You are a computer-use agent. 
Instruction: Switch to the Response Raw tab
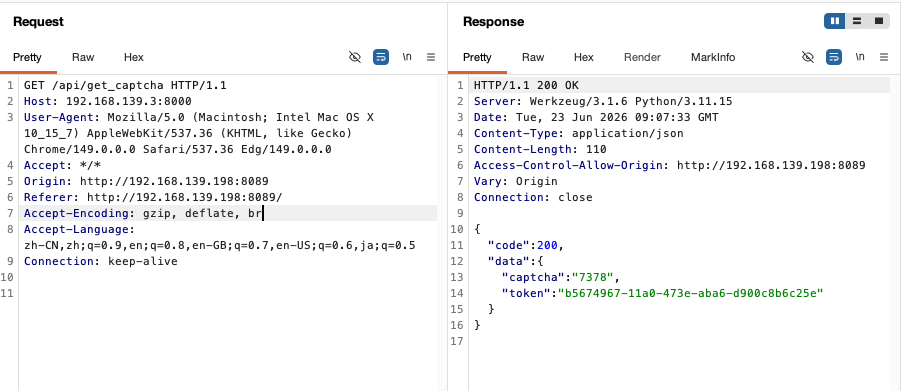coord(533,58)
